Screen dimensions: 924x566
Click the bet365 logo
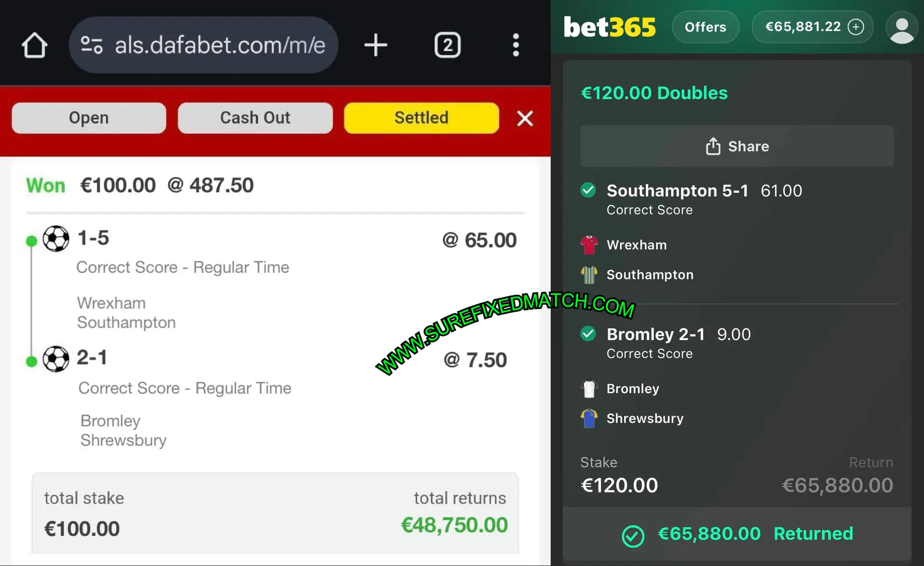tap(610, 27)
